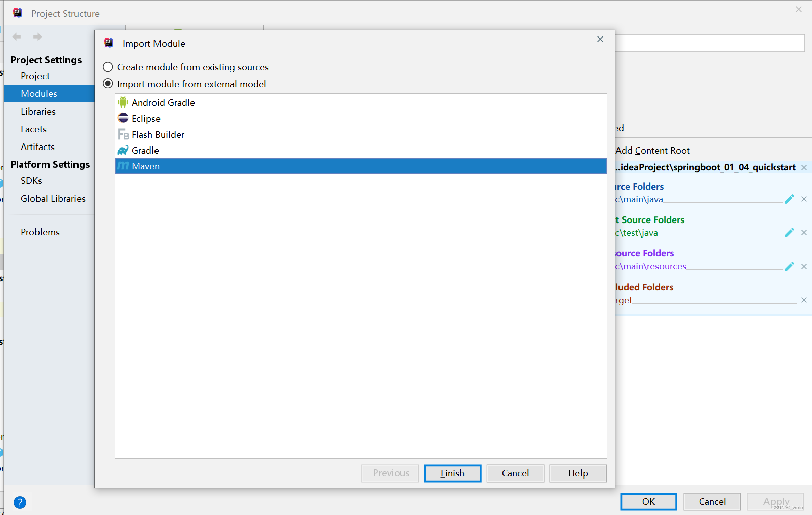This screenshot has height=515, width=812.
Task: Open the Artifacts settings section
Action: click(x=37, y=146)
